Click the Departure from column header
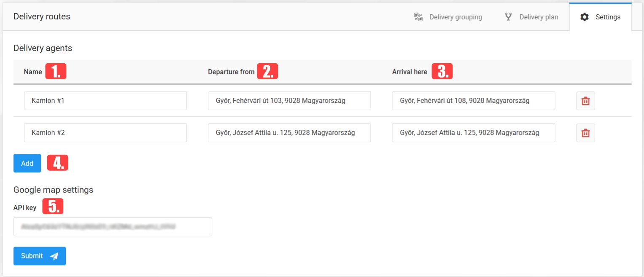 pyautogui.click(x=231, y=72)
